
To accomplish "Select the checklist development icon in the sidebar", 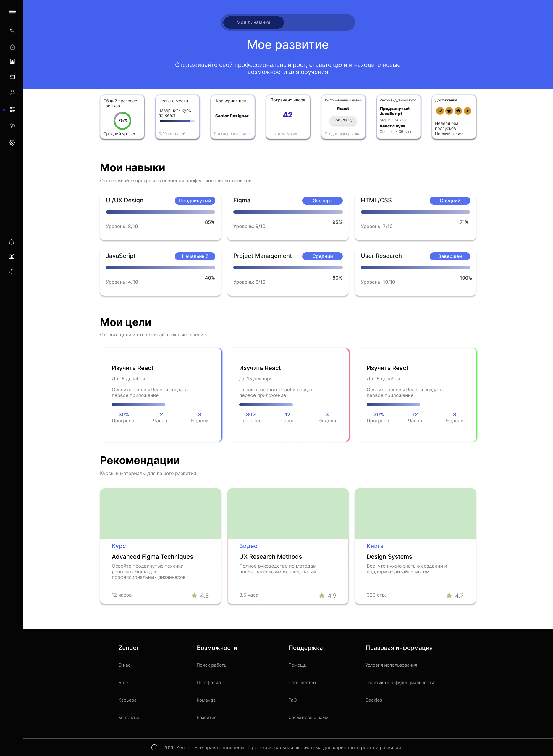I will (x=12, y=109).
